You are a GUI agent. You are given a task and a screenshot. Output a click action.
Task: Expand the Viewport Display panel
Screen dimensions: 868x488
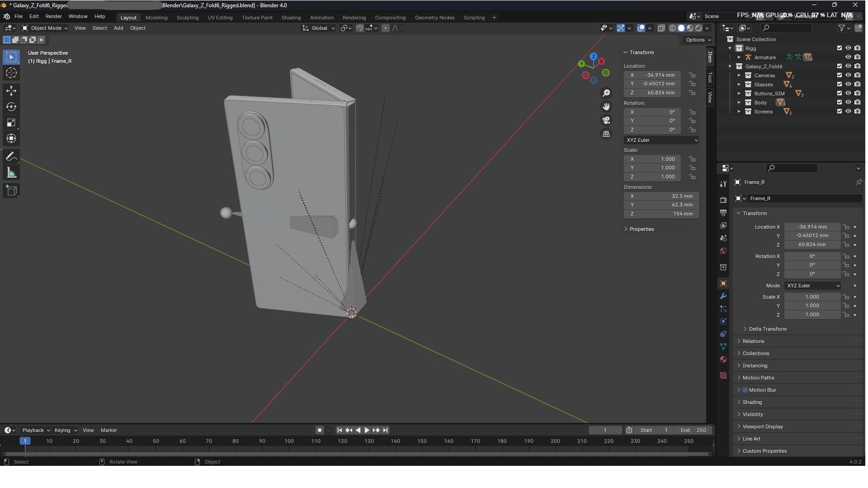click(762, 427)
